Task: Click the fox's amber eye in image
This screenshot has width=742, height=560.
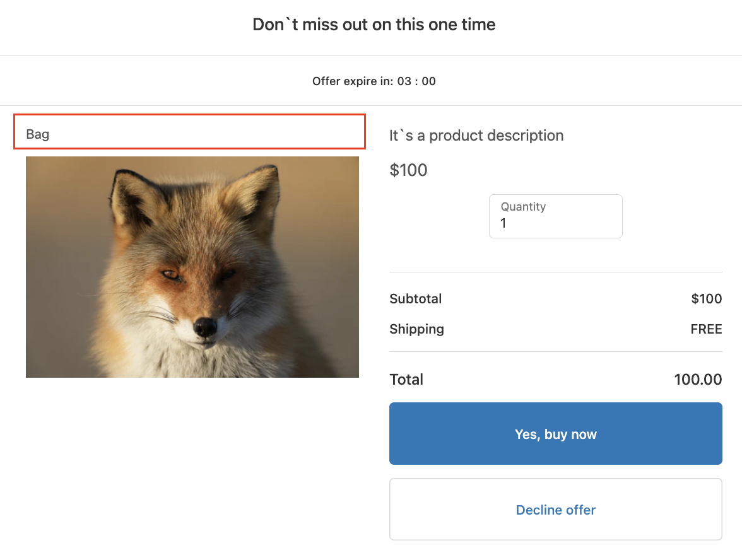Action: coord(170,274)
